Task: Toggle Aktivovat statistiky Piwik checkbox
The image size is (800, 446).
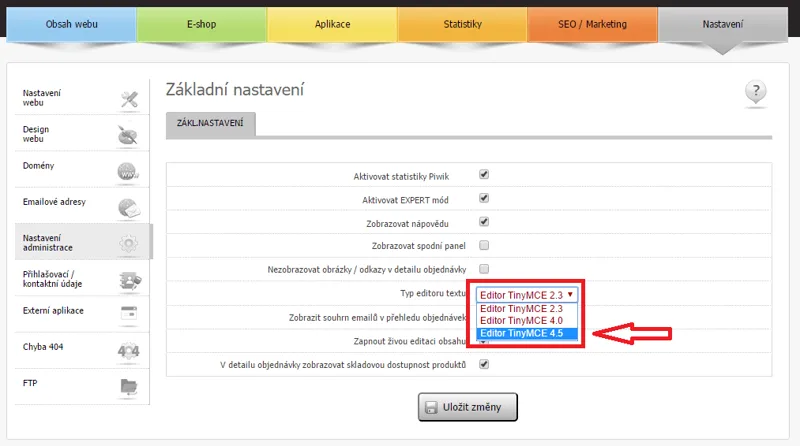Action: click(484, 175)
